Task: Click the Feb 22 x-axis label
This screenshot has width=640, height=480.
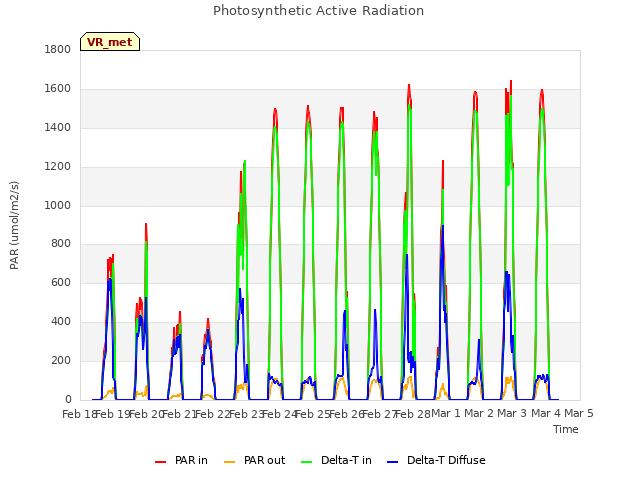Action: tap(213, 414)
